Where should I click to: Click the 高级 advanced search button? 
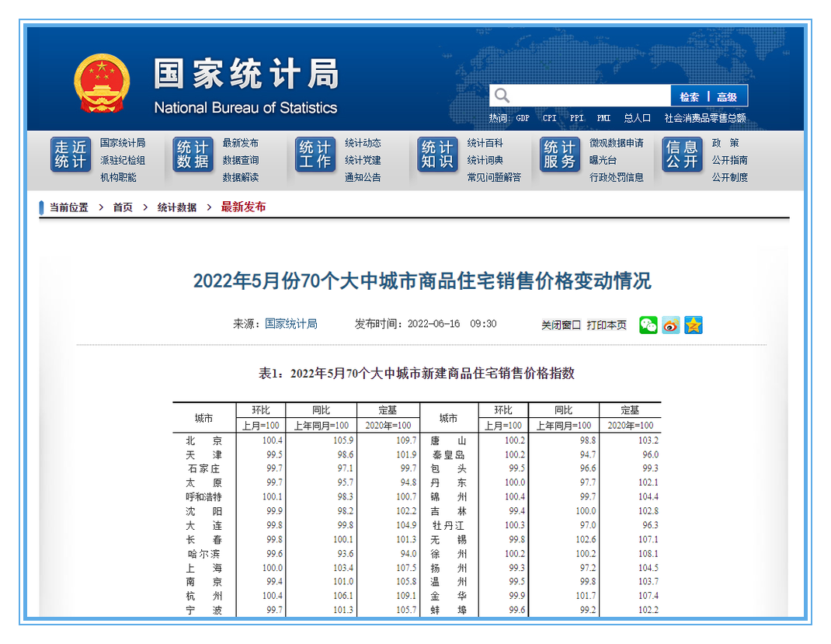727,97
